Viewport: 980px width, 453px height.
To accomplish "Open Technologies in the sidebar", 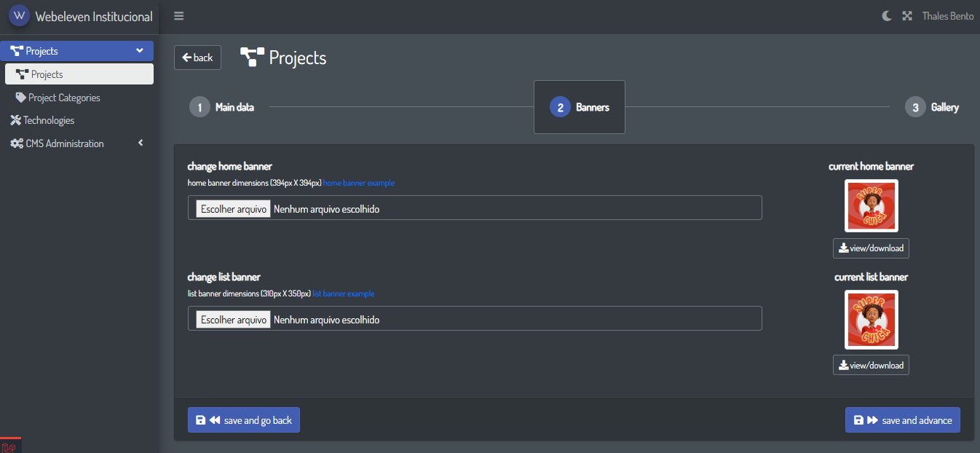I will tap(48, 120).
